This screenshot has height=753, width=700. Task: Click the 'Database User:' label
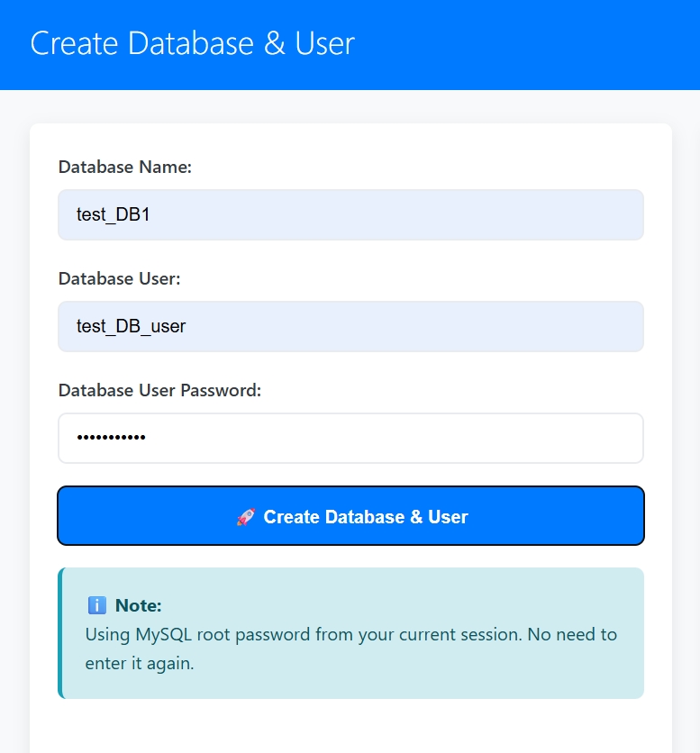(x=120, y=279)
